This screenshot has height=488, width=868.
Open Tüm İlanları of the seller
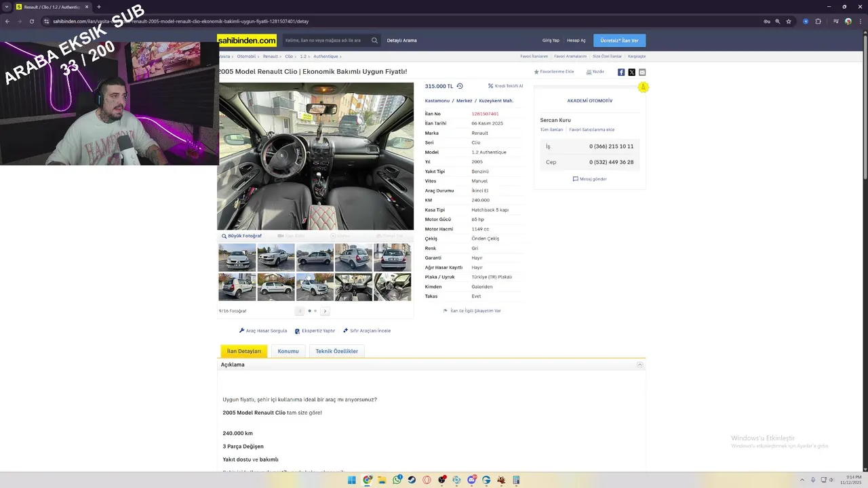click(551, 129)
